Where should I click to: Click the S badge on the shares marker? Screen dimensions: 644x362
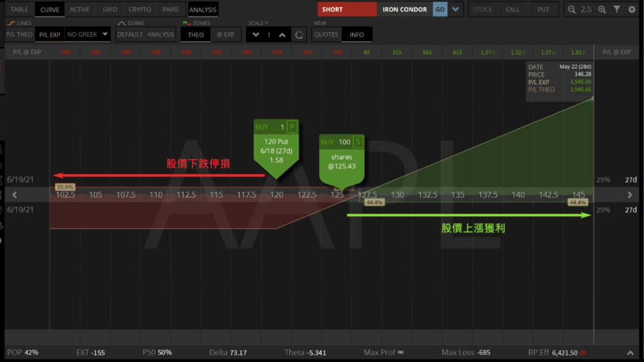coord(358,142)
